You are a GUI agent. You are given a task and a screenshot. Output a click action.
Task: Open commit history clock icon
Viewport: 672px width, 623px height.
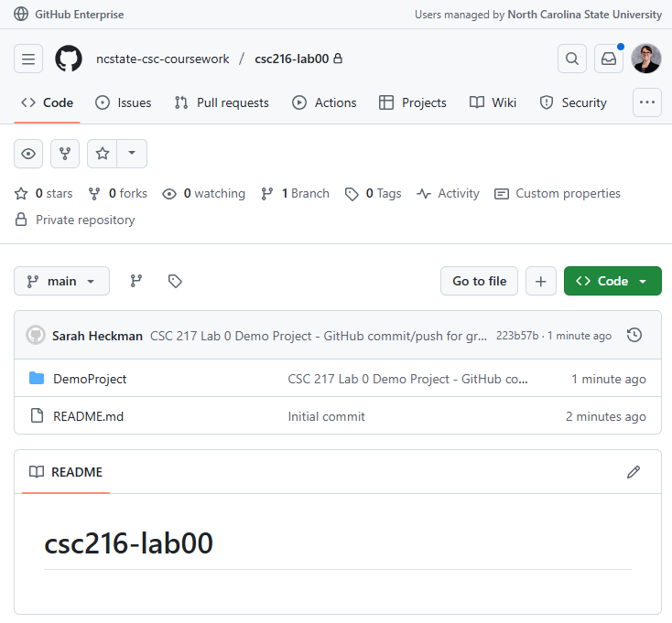coord(634,335)
